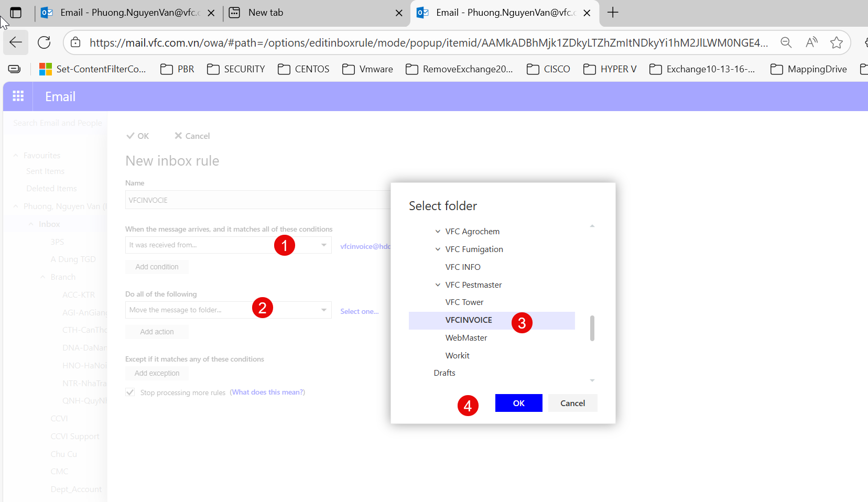Viewport: 868px width, 502px height.
Task: Add this page to favorites star
Action: click(x=836, y=42)
